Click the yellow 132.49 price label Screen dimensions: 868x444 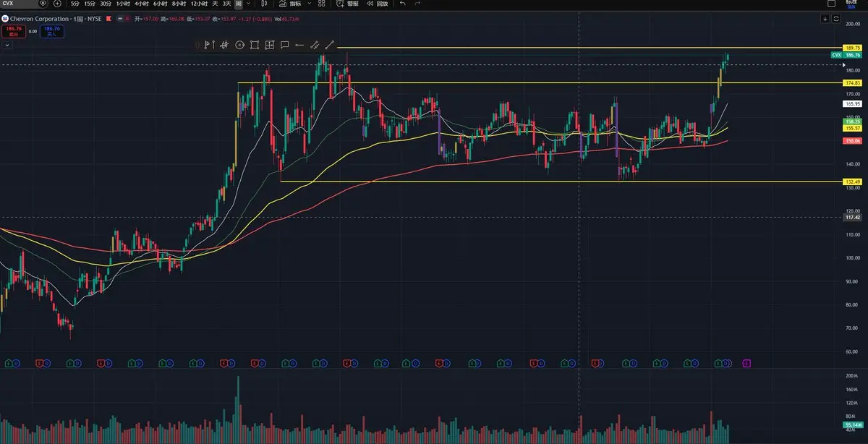click(x=851, y=182)
